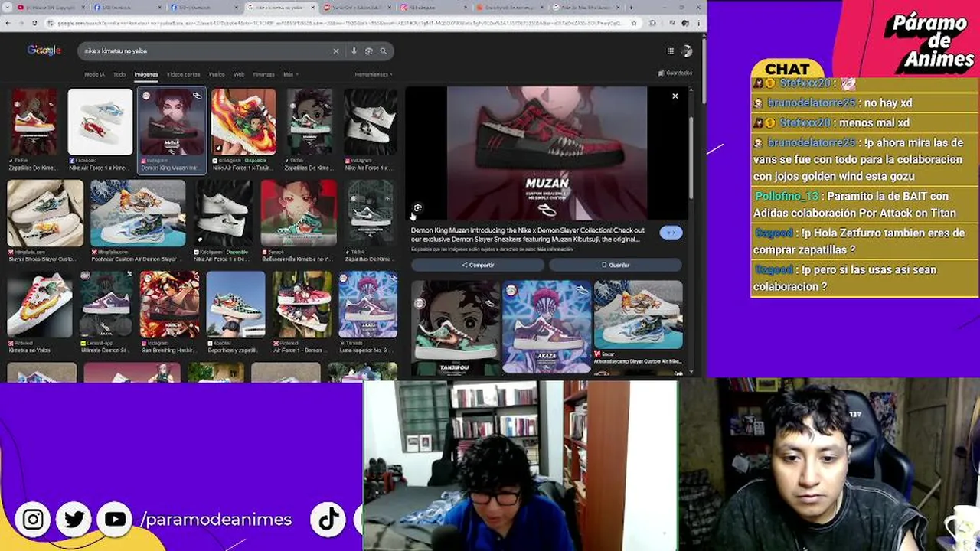Search inside image with Lens icon
The height and width of the screenshot is (551, 980).
[417, 208]
